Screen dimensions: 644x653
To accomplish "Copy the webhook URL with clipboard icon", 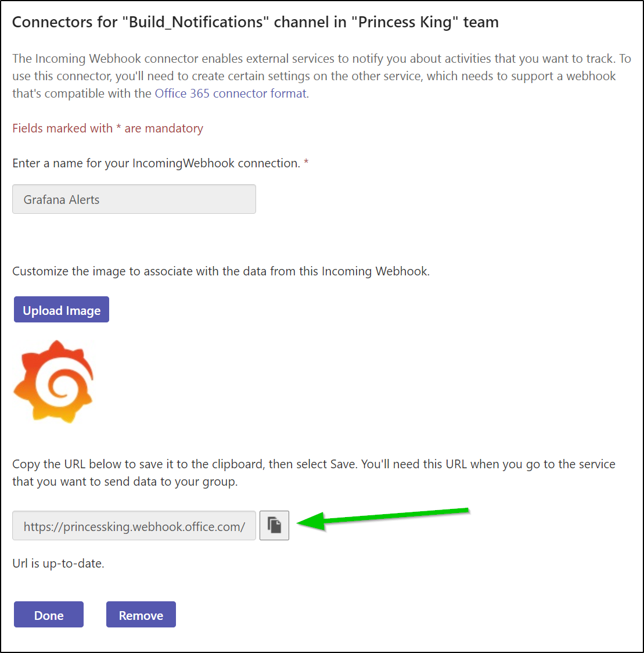I will click(274, 525).
